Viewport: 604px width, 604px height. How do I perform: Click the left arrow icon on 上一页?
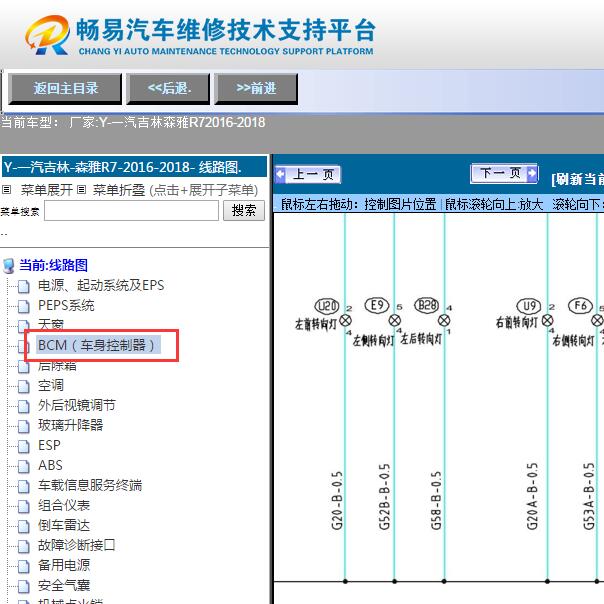(x=281, y=174)
